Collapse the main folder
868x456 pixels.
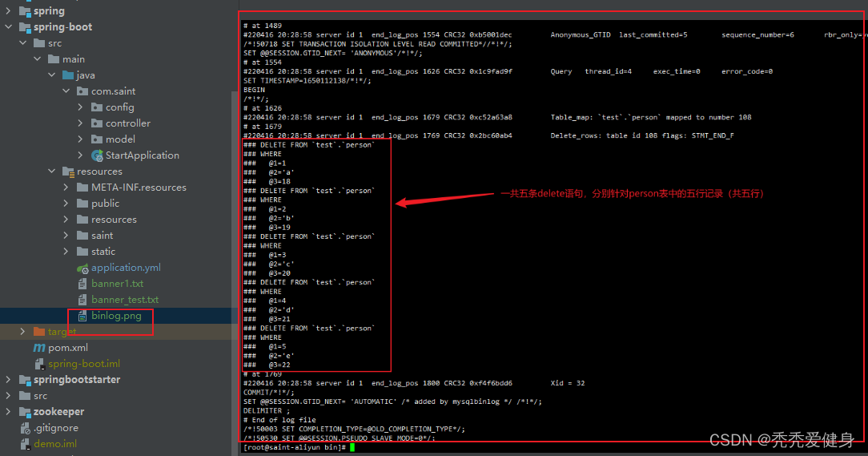37,59
